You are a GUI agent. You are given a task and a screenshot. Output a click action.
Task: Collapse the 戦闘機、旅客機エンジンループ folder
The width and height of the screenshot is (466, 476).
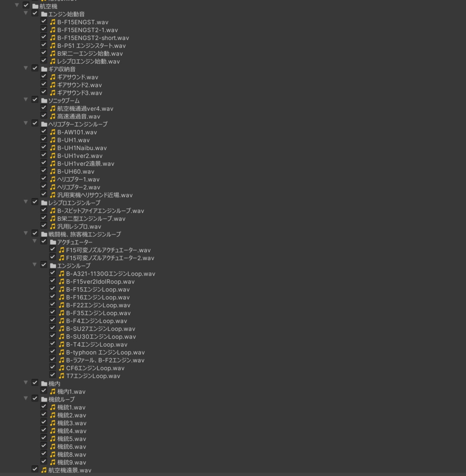[26, 233]
